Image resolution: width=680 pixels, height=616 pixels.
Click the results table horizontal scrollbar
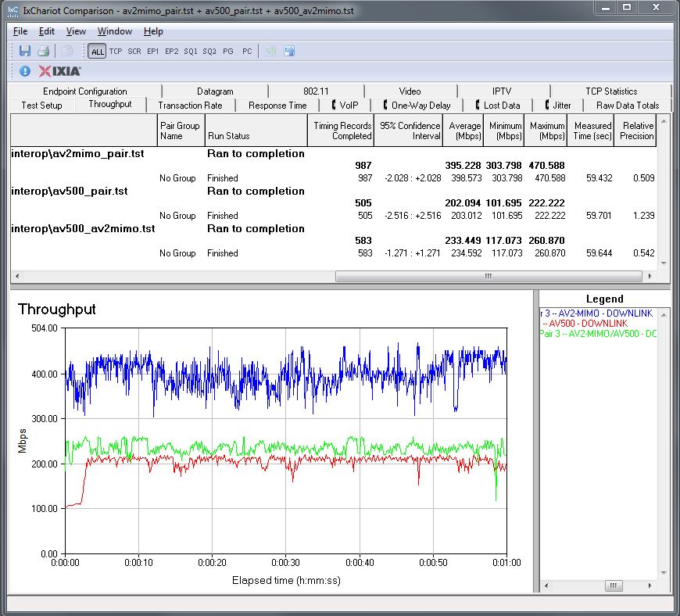pyautogui.click(x=488, y=276)
